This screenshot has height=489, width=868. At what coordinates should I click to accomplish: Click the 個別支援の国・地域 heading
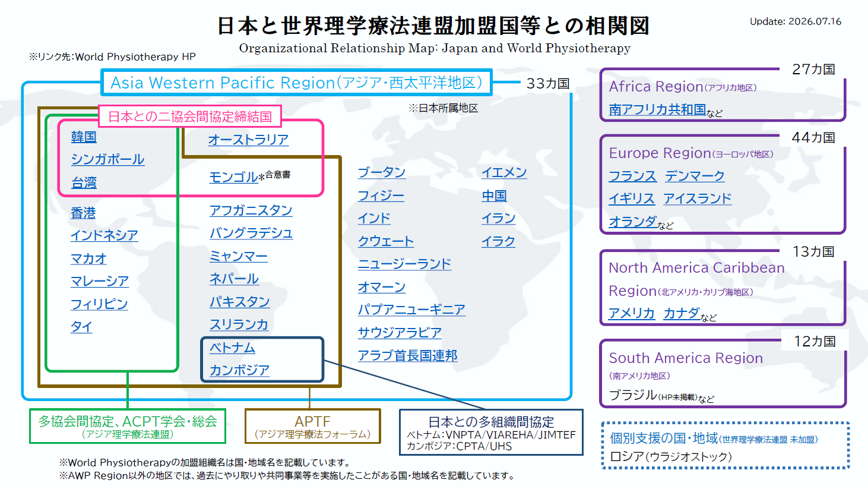pyautogui.click(x=714, y=438)
